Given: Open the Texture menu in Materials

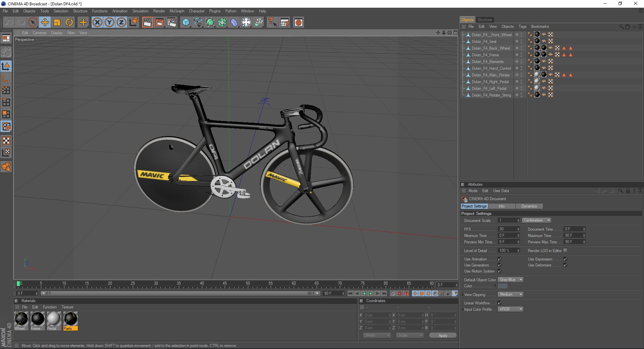Looking at the screenshot, I should click(x=67, y=307).
